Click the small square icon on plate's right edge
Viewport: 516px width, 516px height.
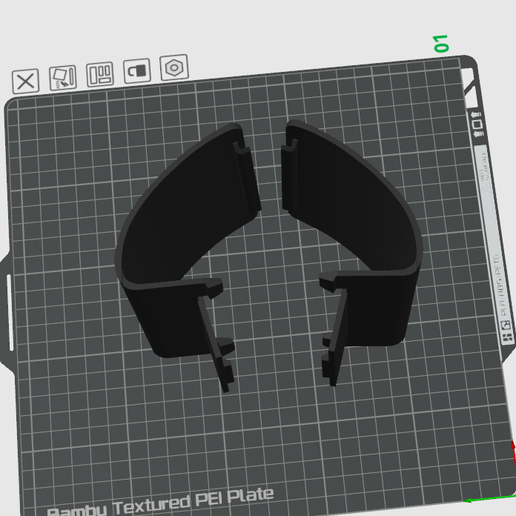[477, 124]
